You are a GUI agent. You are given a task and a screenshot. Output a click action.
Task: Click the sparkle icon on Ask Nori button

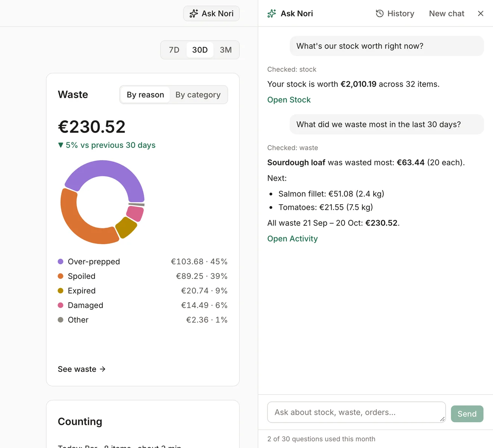(x=194, y=13)
